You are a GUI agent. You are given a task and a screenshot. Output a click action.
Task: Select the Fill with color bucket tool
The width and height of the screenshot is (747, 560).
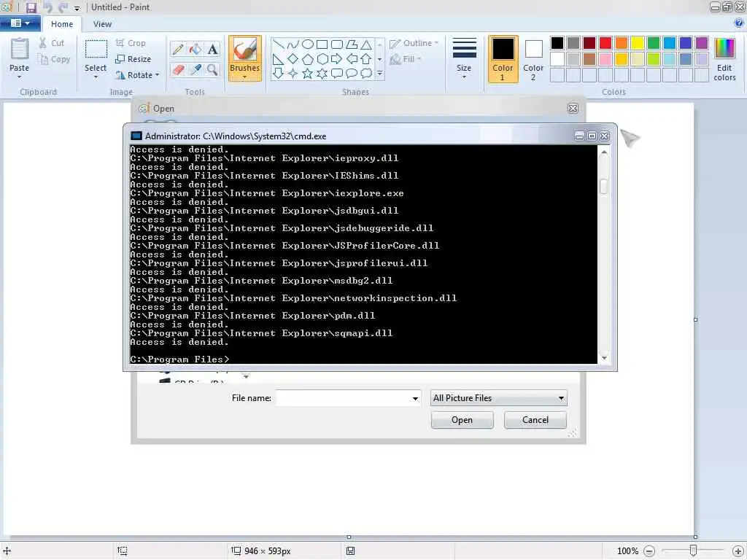[x=196, y=49]
